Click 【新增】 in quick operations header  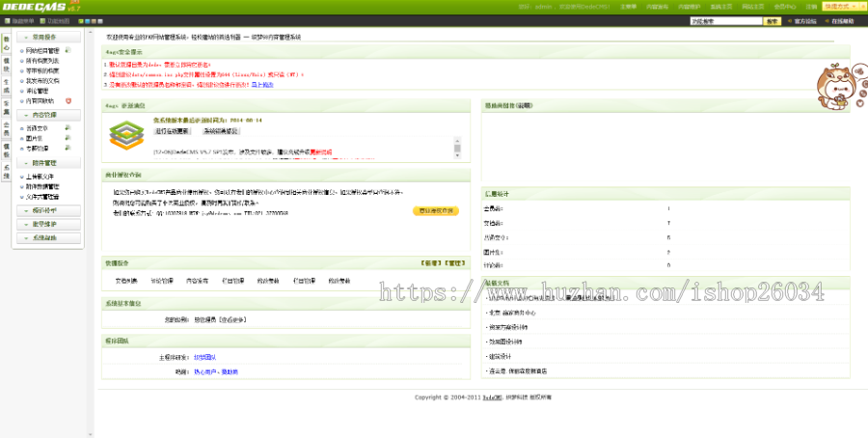tap(431, 262)
